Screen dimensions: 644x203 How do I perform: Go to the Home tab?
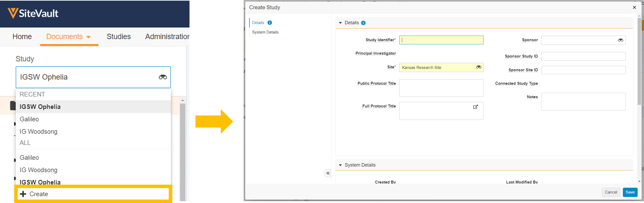(22, 37)
